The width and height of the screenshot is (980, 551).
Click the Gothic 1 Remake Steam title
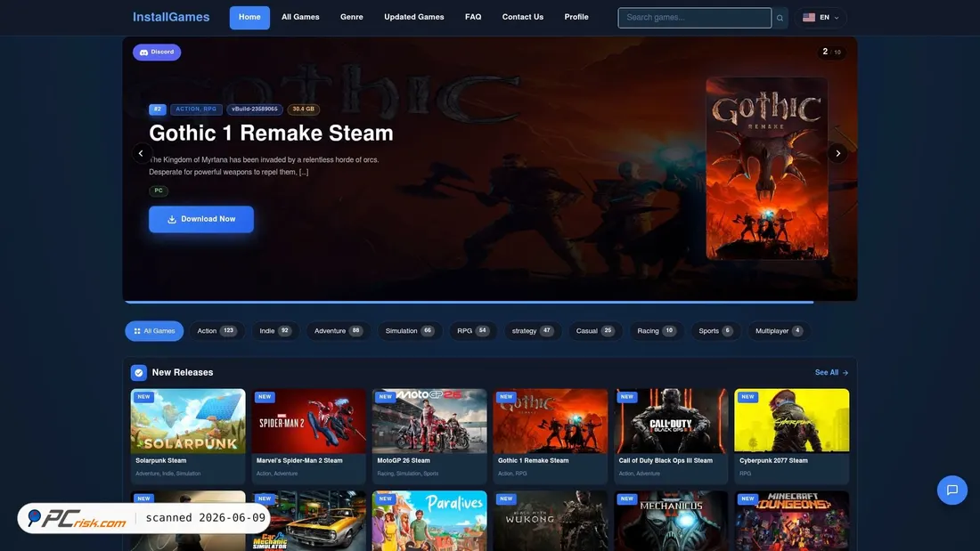tap(271, 133)
